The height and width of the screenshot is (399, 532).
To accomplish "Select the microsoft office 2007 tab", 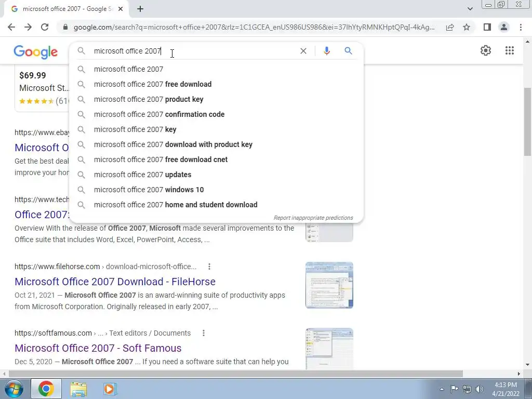I will point(66,9).
